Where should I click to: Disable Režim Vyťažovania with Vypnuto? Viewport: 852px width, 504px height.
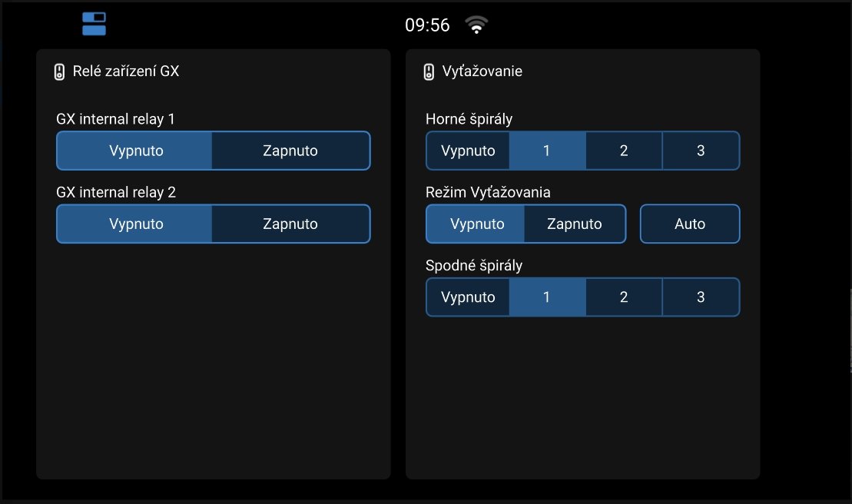click(477, 224)
